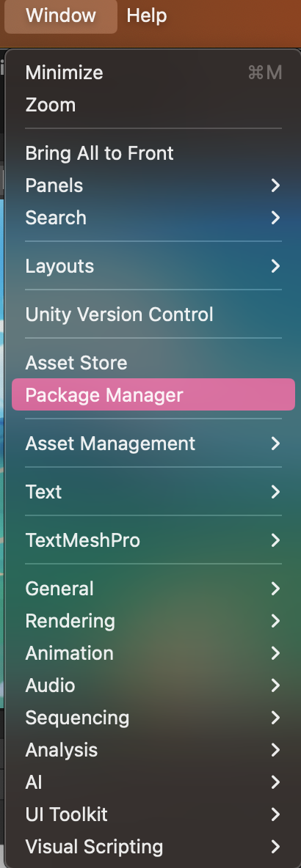This screenshot has height=868, width=301.
Task: Expand the General submenu
Action: click(153, 589)
